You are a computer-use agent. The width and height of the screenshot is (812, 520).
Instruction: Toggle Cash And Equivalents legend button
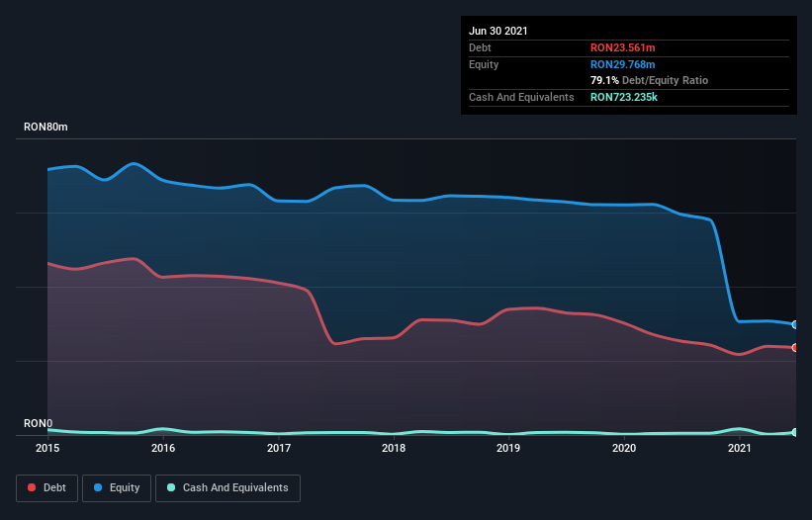(227, 488)
